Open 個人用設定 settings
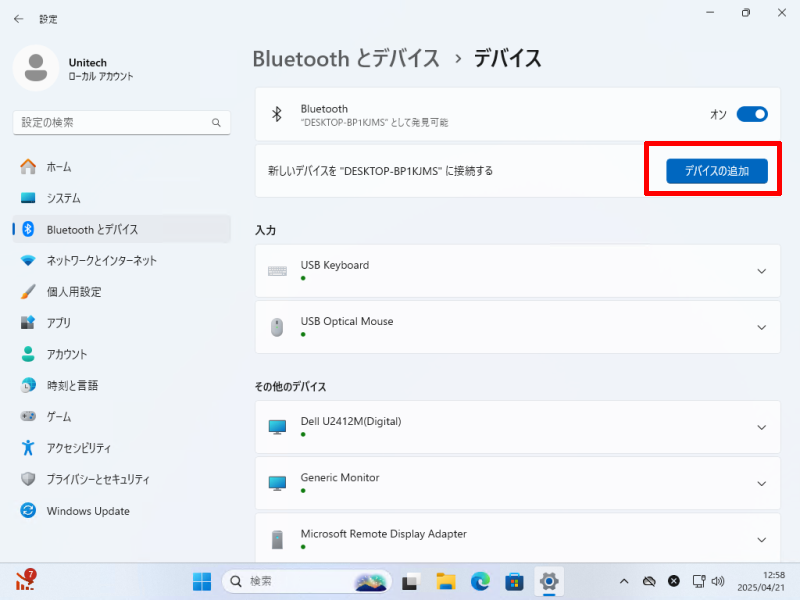The width and height of the screenshot is (800, 600). click(x=121, y=291)
